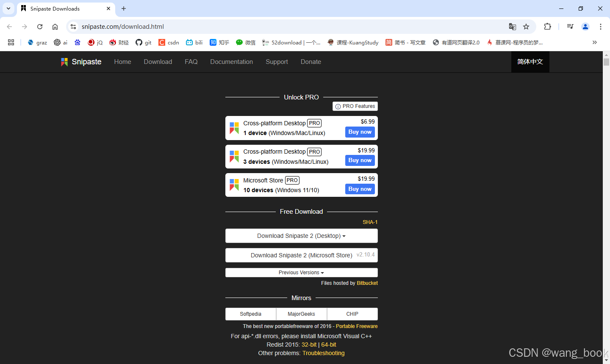Open the jQ bookmark
610x364 pixels.
tap(95, 42)
